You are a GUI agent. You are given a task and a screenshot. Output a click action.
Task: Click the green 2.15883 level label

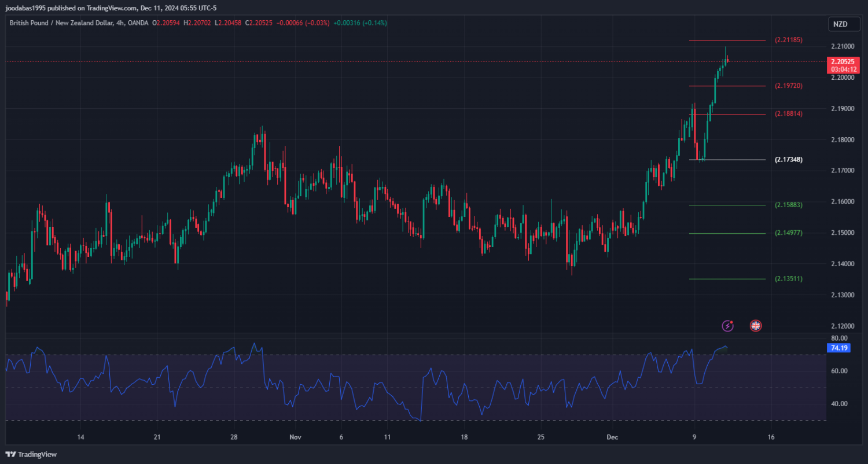click(x=788, y=205)
